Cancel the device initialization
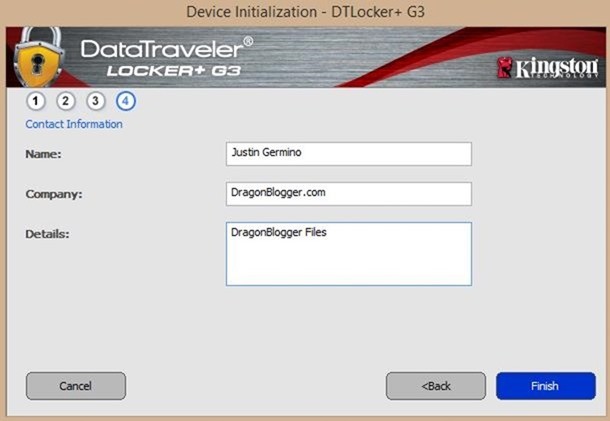610x421 pixels. tap(76, 386)
